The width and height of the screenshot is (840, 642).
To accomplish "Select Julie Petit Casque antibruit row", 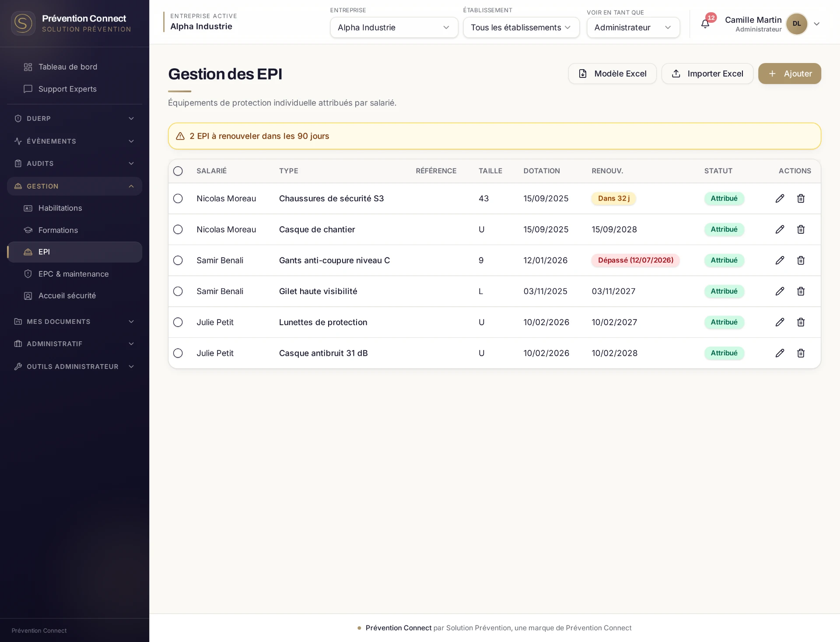I will (x=178, y=353).
